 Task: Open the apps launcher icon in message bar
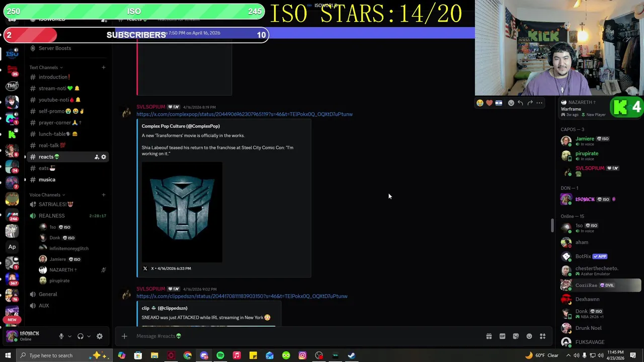pos(543,336)
